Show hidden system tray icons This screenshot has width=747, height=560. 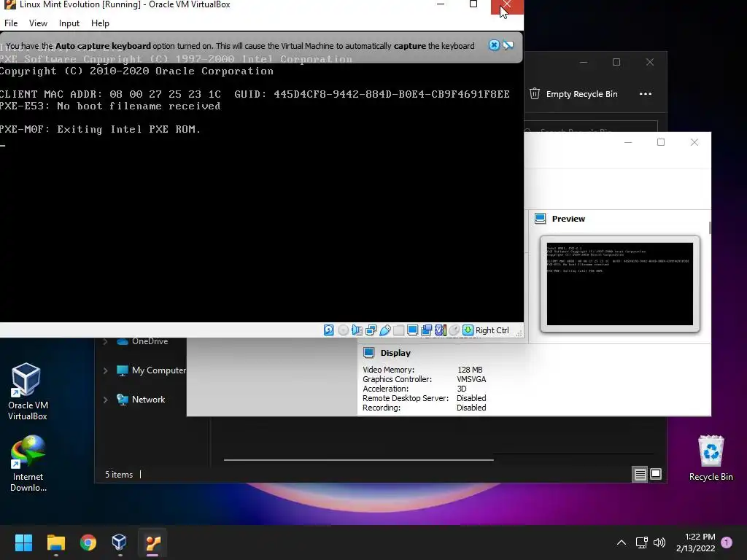coord(622,542)
